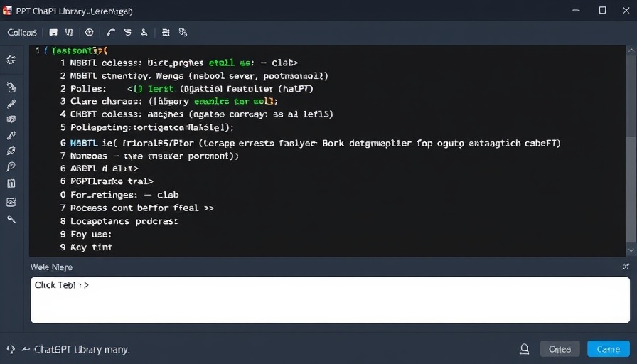The height and width of the screenshot is (364, 637).
Task: Click the long line beginning 'NBBTL ie('
Action: point(311,143)
